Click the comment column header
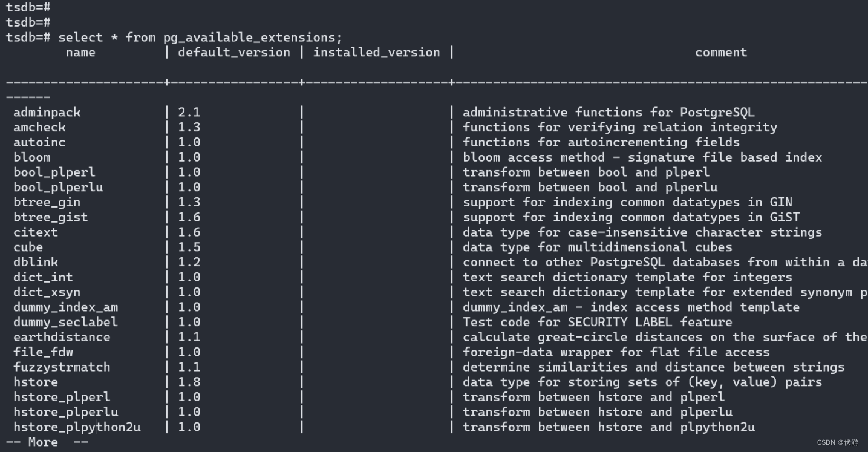Screen dimensions: 868x452 click(x=721, y=53)
